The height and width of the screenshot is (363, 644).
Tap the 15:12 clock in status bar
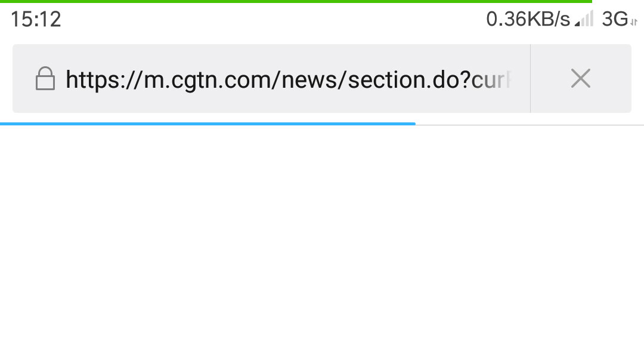pos(36,19)
